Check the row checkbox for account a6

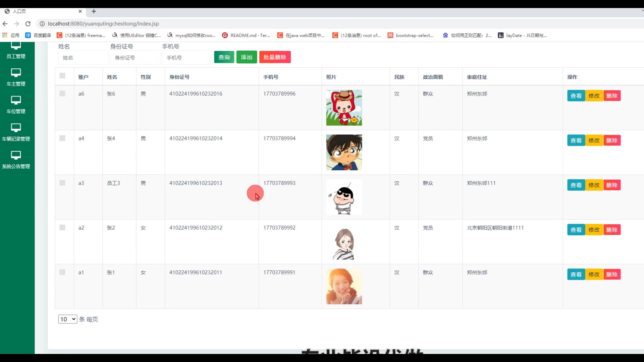(62, 94)
